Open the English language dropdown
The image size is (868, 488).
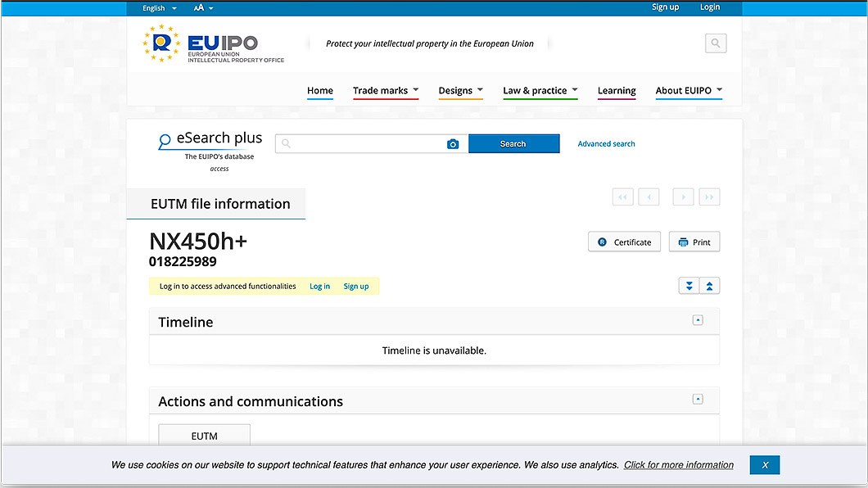(160, 7)
